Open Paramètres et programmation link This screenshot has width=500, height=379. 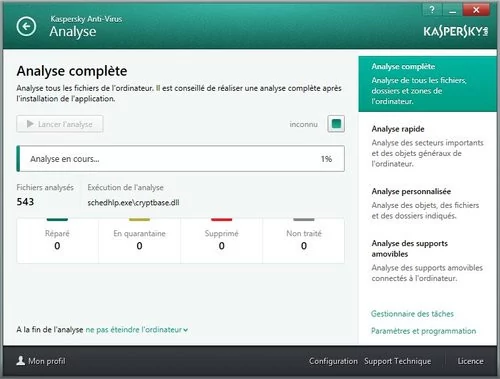423,331
